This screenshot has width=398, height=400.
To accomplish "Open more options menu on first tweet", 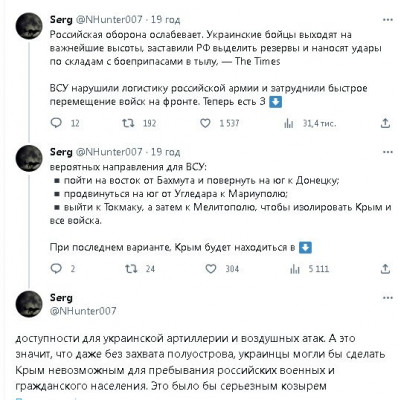I will 388,20.
